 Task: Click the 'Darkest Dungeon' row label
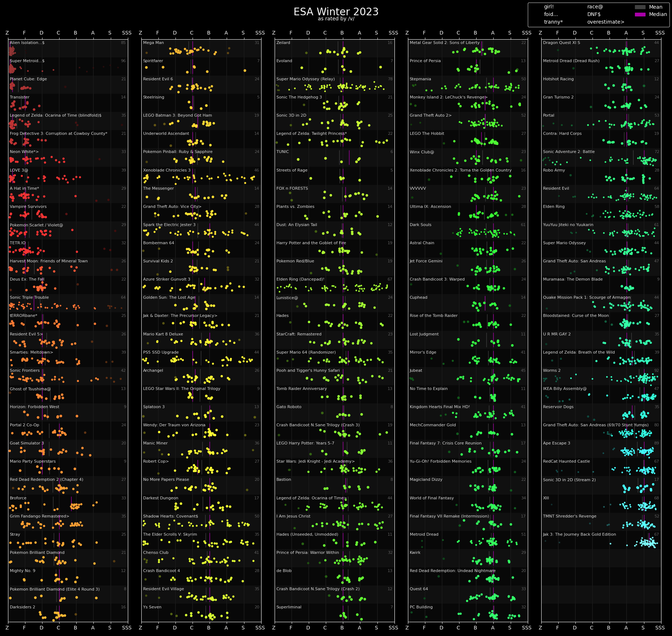click(x=161, y=498)
